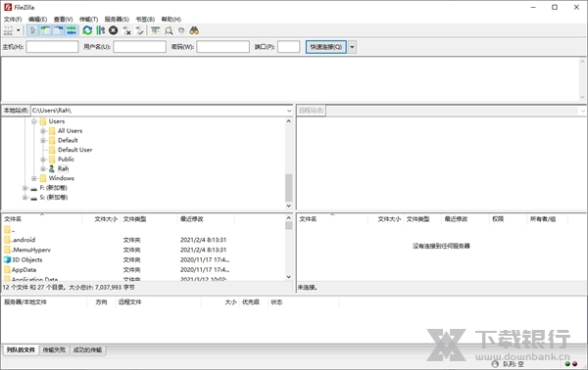The width and height of the screenshot is (588, 370).
Task: Expand the Rah user folder node
Action: click(x=43, y=169)
